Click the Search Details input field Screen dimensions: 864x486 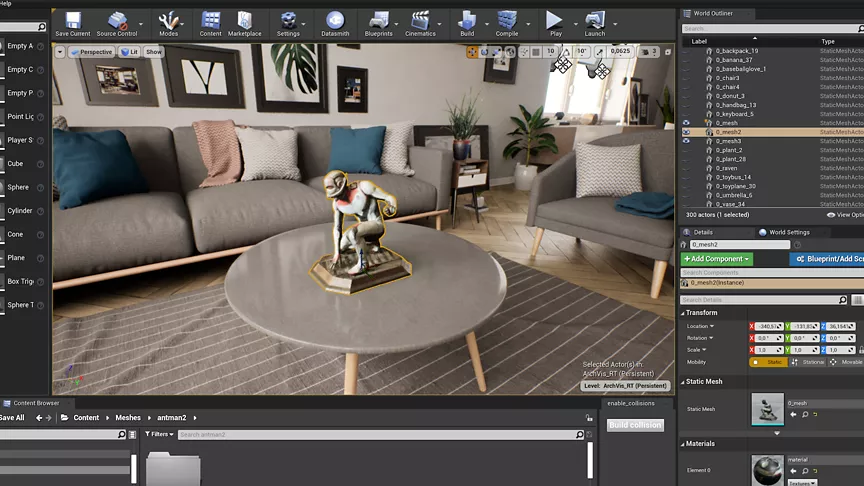point(764,300)
